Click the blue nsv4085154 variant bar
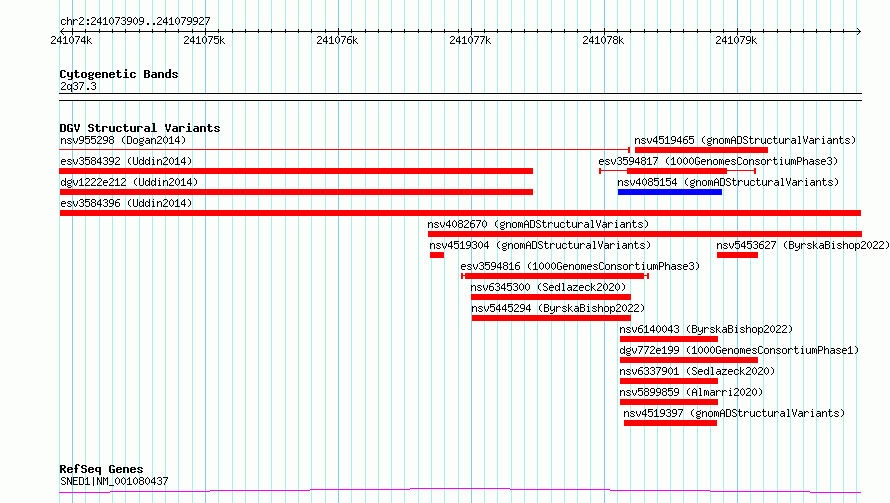The width and height of the screenshot is (890, 503). [670, 192]
